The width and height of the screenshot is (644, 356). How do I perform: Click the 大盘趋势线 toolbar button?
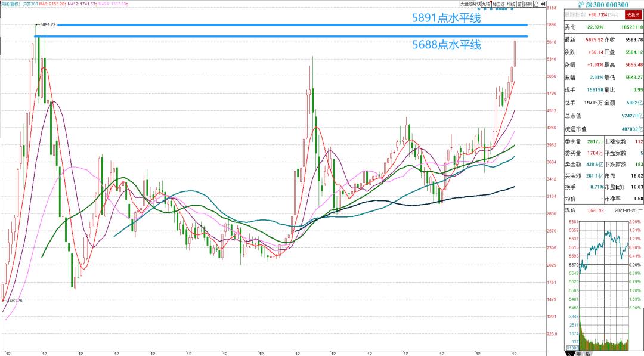tap(469, 4)
